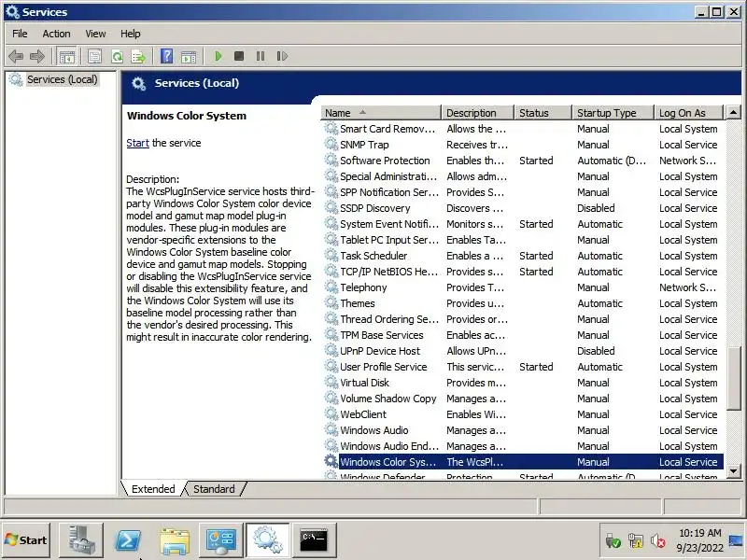This screenshot has height=560, width=747.
Task: Click the scrollbar up arrow in services list
Action: tap(733, 113)
